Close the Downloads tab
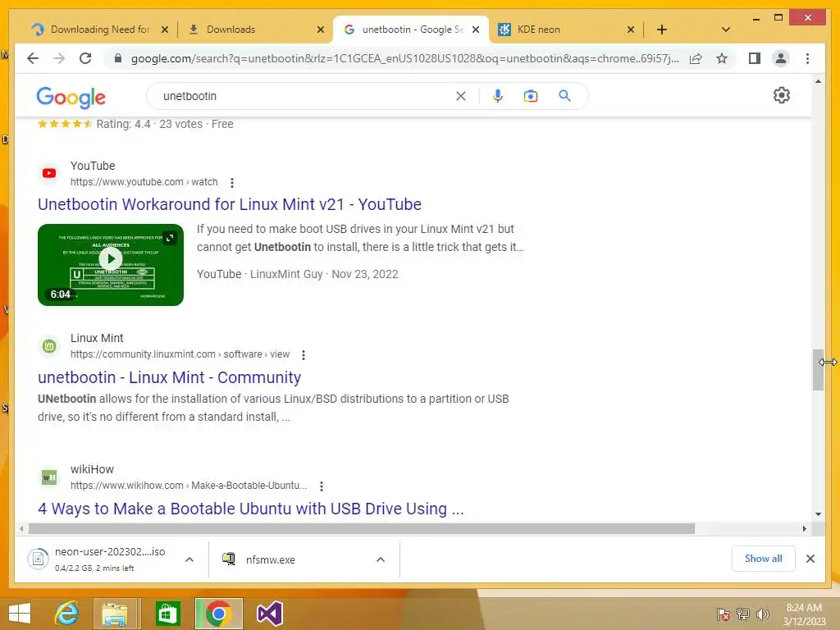The height and width of the screenshot is (630, 840). (321, 30)
